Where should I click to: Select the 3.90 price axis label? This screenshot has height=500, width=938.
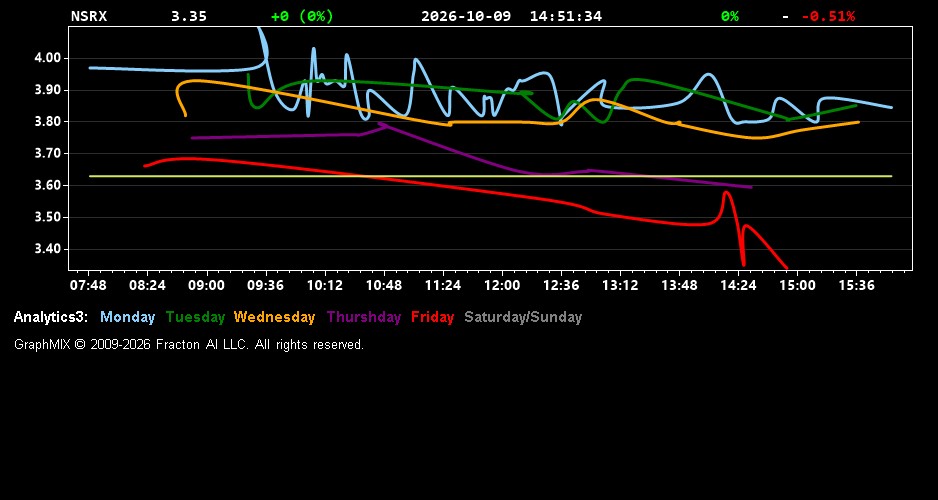click(48, 90)
